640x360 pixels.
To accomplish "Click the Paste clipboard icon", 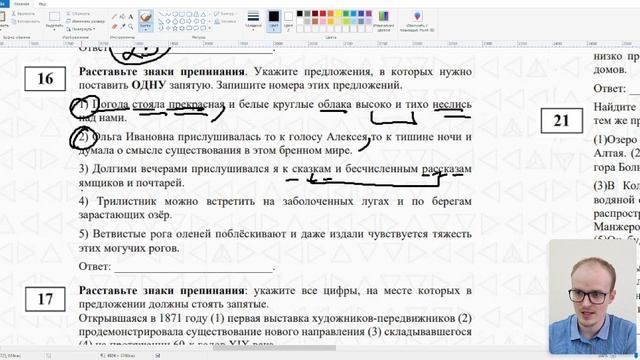I will (2, 17).
